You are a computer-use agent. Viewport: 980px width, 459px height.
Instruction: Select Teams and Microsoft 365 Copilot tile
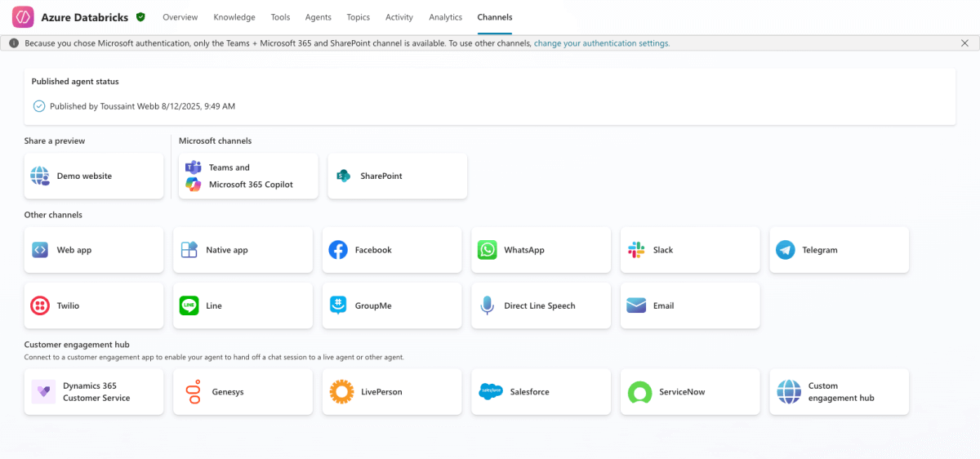point(248,176)
